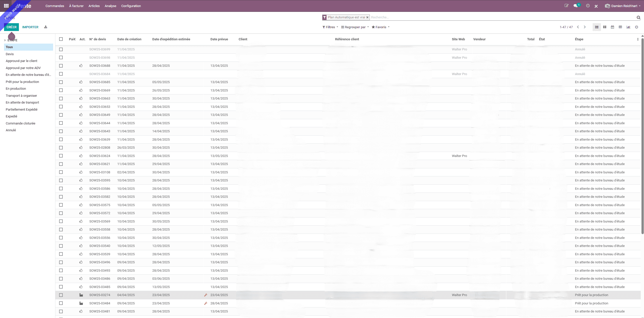Viewport: 644px width, 318px height.
Task: Click thumbs-up activity icon for SOW25-03481
Action: tap(81, 311)
